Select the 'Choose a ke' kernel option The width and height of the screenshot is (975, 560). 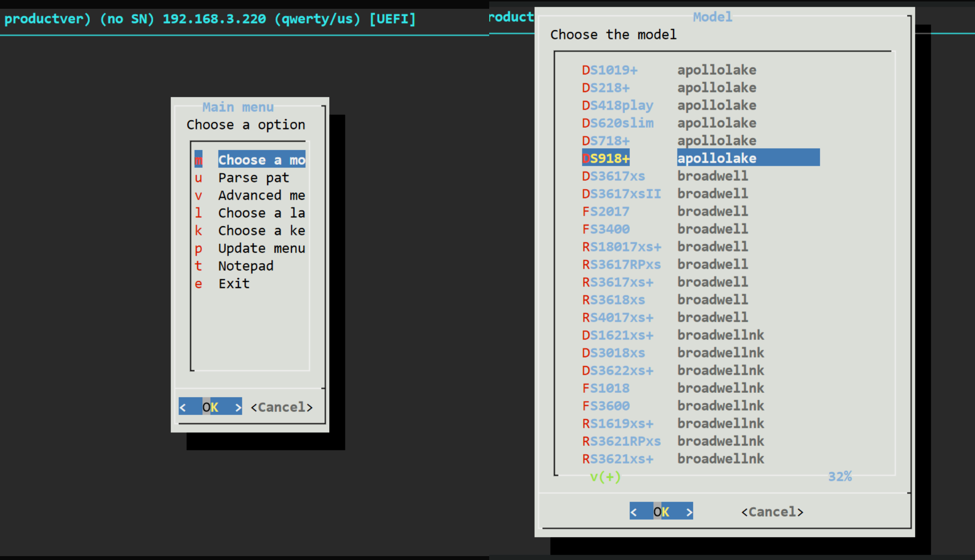[261, 231]
